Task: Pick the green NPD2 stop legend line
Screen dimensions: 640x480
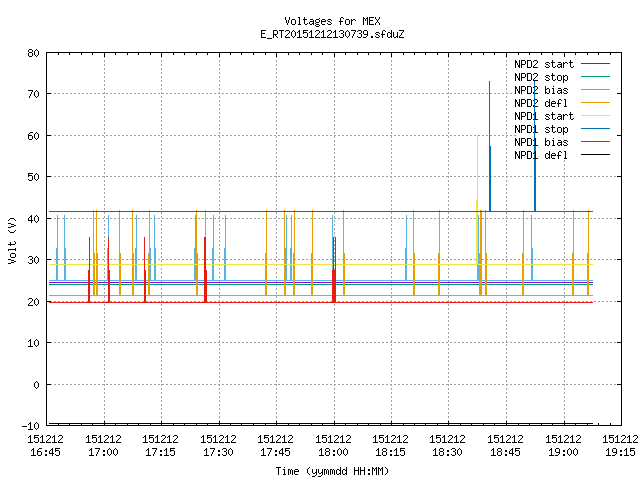Action: coord(595,77)
